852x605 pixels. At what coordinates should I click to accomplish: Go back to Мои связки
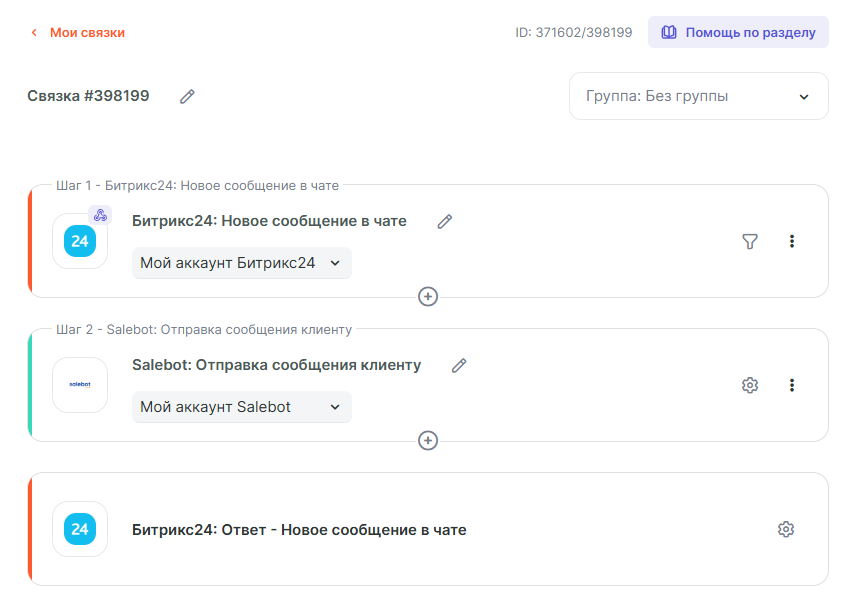(x=78, y=33)
